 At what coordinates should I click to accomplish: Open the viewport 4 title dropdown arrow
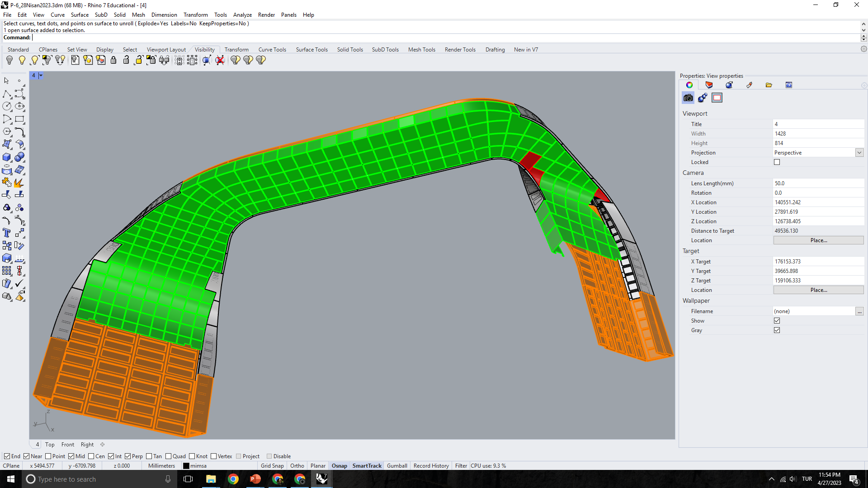point(41,75)
